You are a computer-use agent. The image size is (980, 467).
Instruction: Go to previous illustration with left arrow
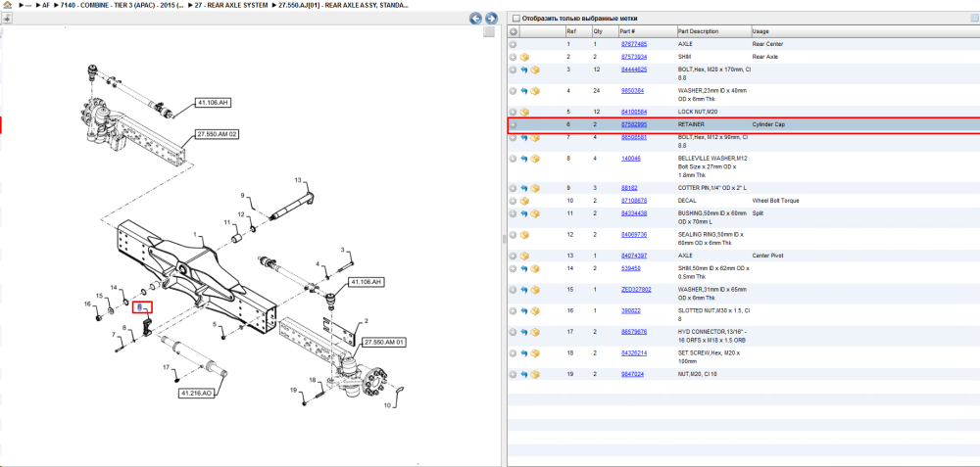tap(476, 18)
